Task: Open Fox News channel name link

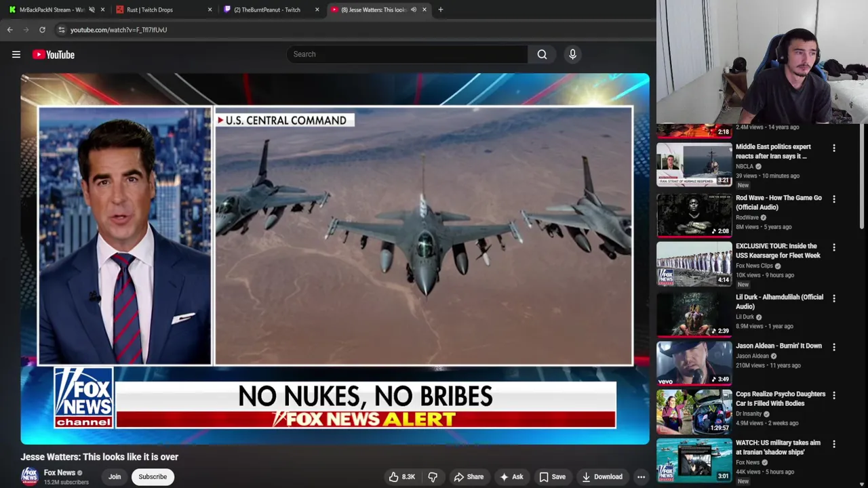Action: (x=60, y=472)
